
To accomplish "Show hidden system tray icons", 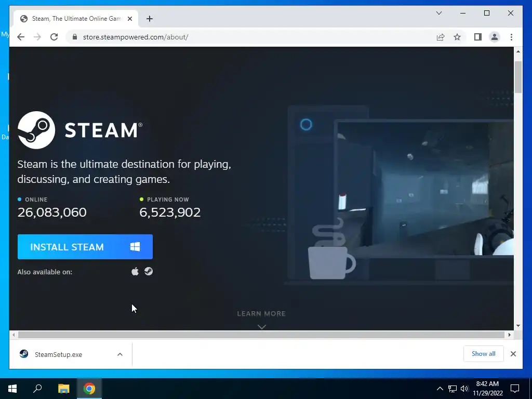I will pos(440,389).
